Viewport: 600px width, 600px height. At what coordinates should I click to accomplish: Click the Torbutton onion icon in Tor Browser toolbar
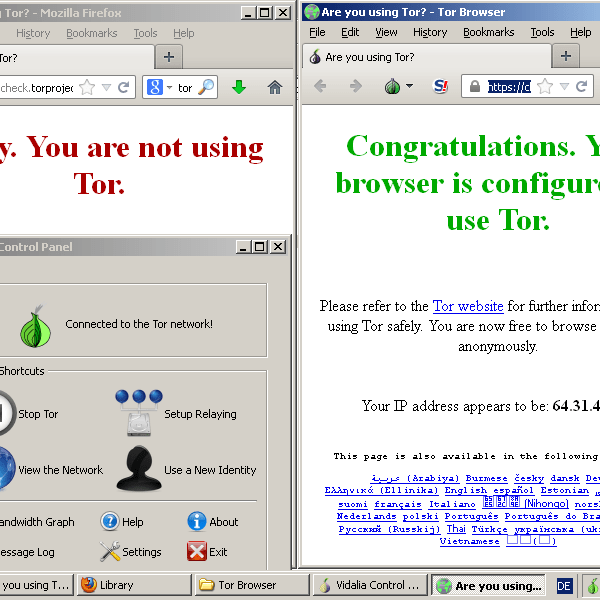(392, 86)
